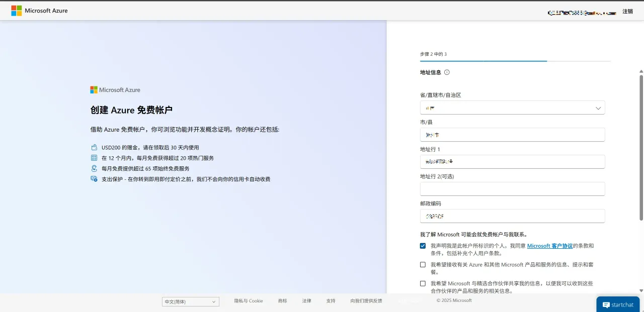
Task: Click the shield icon beside 支出保护
Action: point(94,179)
